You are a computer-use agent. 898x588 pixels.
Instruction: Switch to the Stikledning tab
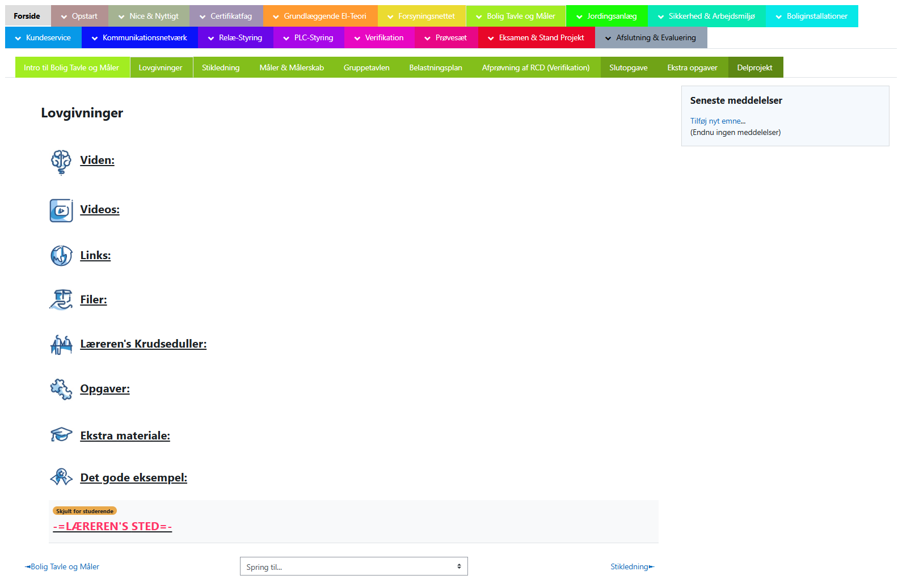(x=221, y=67)
